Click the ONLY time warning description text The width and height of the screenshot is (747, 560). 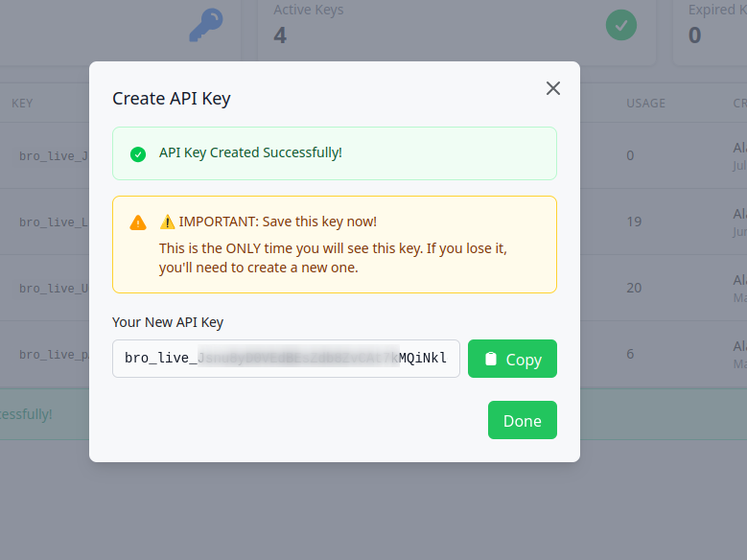pyautogui.click(x=333, y=258)
